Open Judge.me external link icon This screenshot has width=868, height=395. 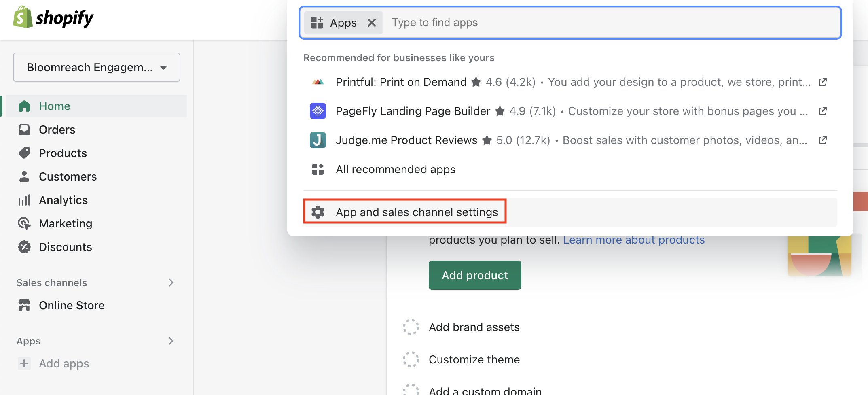(x=823, y=140)
